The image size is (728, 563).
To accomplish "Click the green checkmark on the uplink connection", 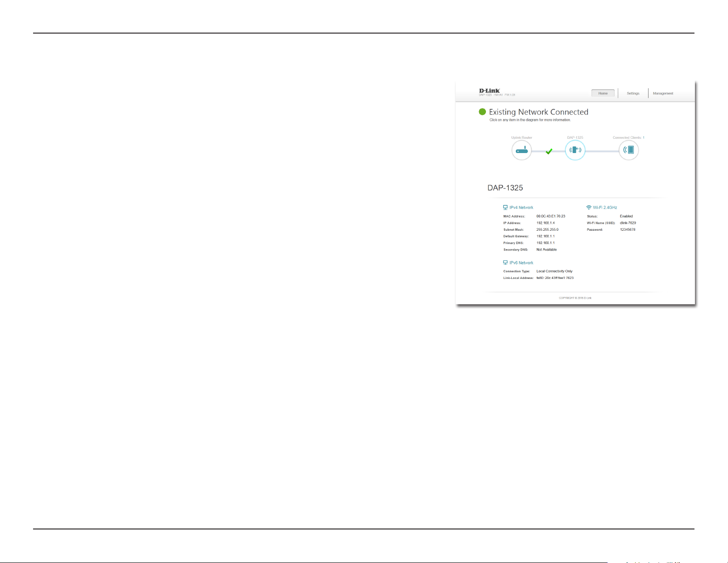I will coord(549,151).
